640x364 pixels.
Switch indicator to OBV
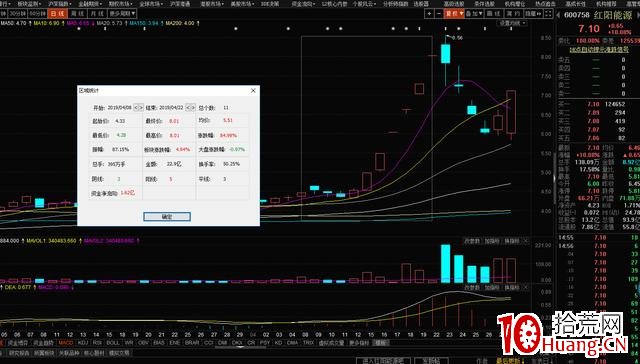point(143,343)
